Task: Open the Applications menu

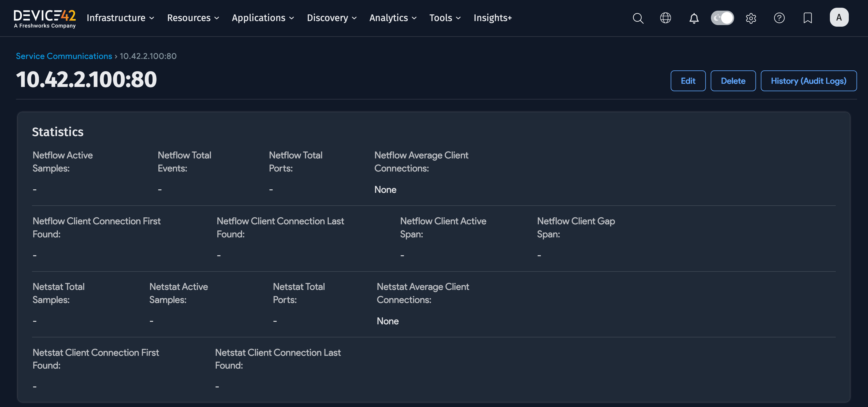Action: (262, 18)
